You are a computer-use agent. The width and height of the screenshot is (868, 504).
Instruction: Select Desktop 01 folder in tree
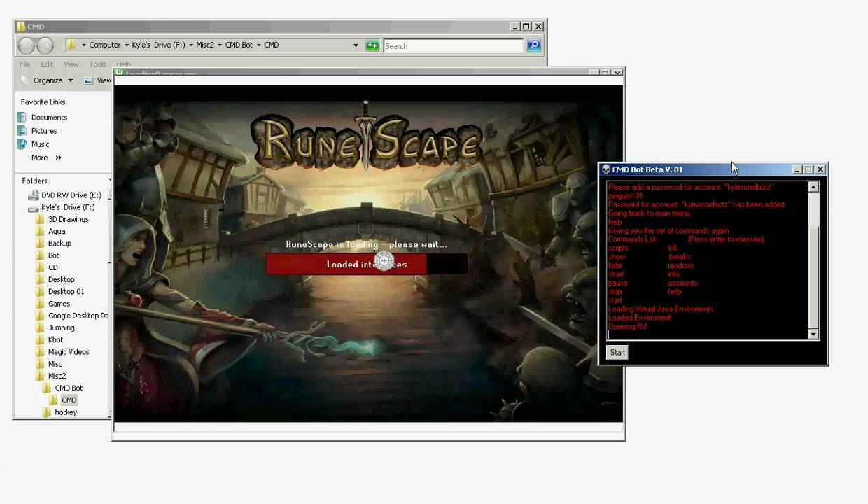tap(66, 292)
